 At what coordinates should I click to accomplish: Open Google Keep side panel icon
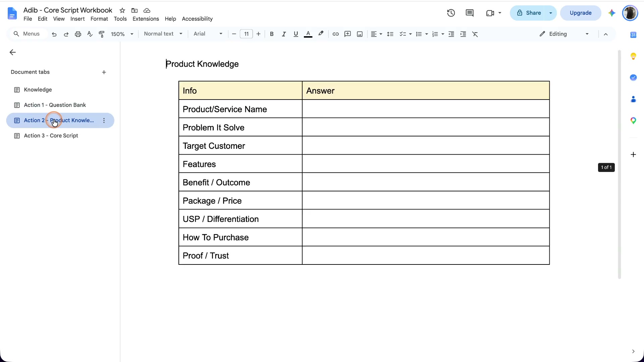point(633,56)
